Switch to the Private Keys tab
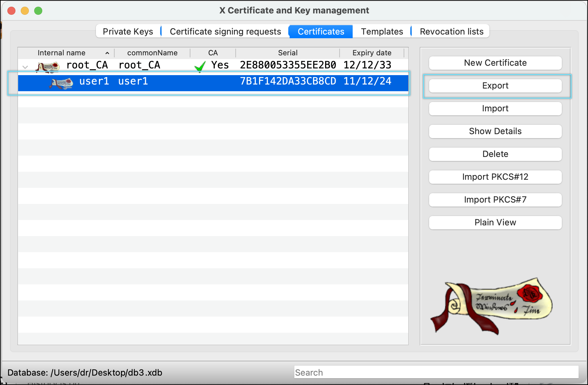 tap(128, 32)
